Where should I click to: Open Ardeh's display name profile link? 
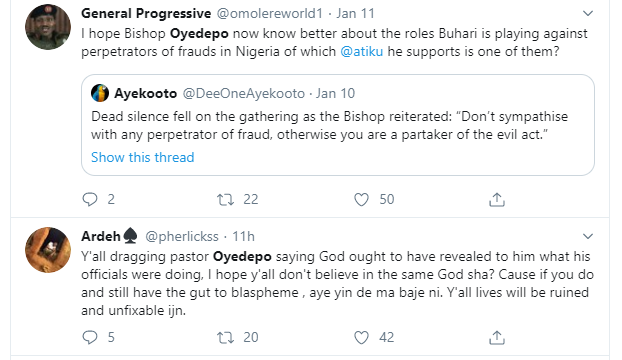101,236
